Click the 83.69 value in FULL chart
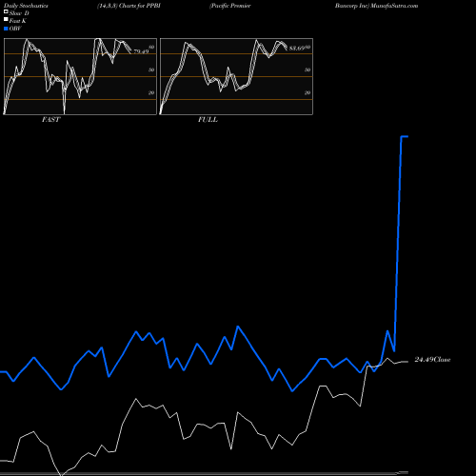 pos(297,49)
